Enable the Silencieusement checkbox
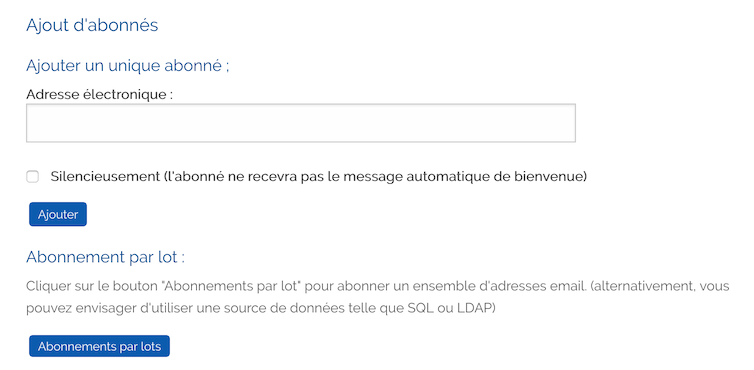 pyautogui.click(x=32, y=177)
